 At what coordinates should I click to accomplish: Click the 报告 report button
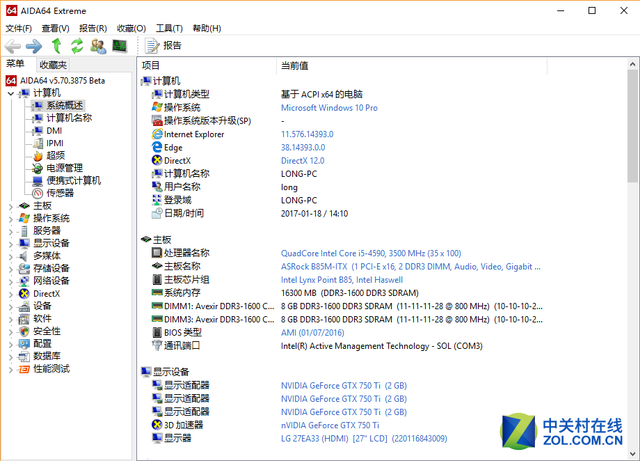[x=163, y=46]
